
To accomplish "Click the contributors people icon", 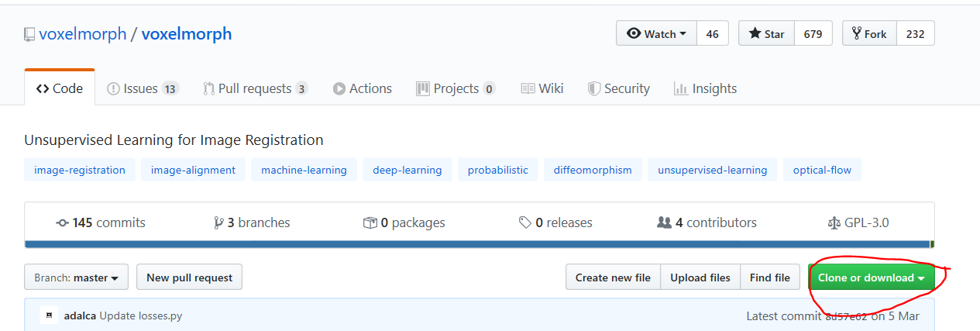I will pyautogui.click(x=664, y=223).
